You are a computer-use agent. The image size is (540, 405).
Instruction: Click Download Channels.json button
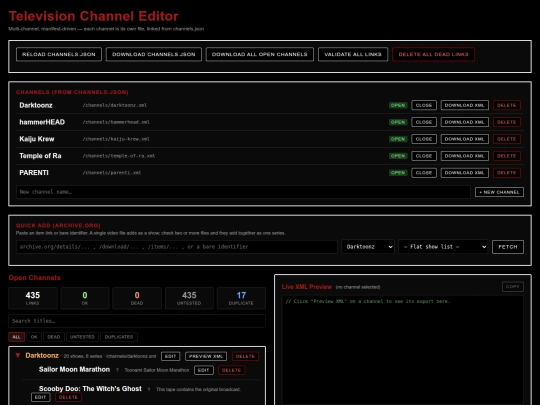tap(154, 54)
